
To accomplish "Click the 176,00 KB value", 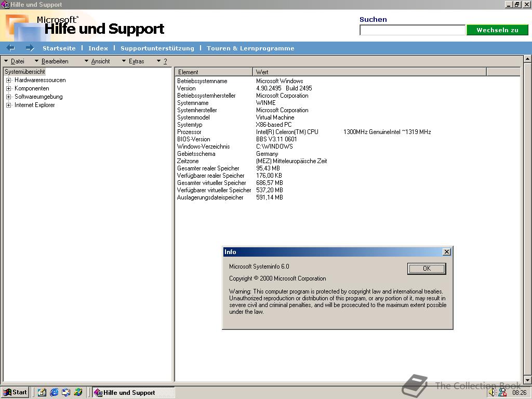I will [x=269, y=176].
